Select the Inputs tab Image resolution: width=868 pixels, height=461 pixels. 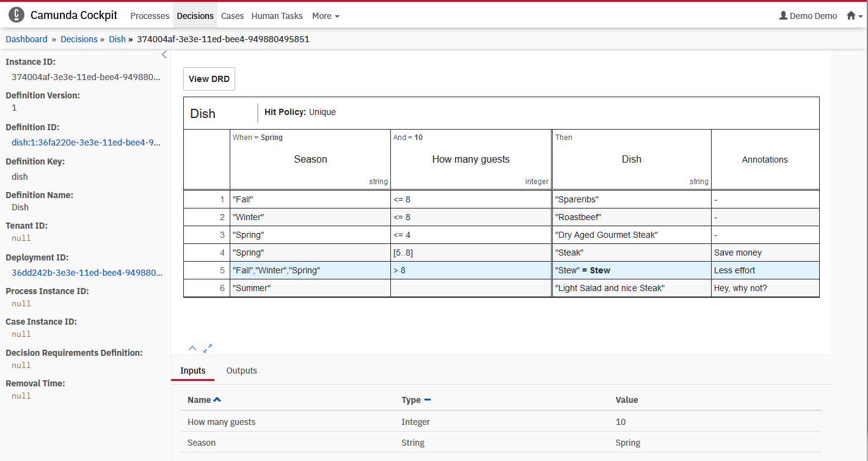193,371
